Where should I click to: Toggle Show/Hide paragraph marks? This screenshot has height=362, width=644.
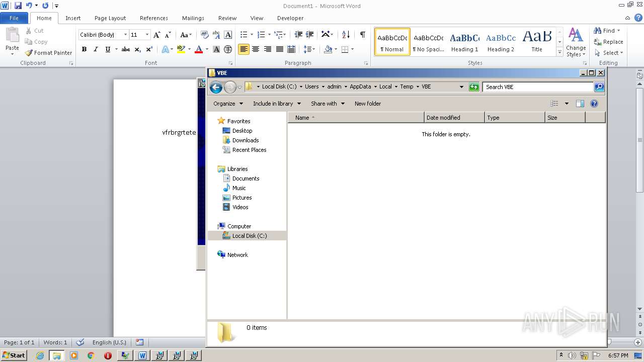click(362, 35)
